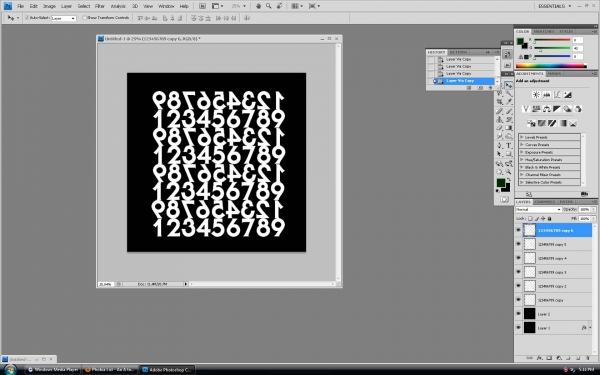Toggle visibility of Layer 2
This screenshot has width=600, height=375.
(x=518, y=314)
